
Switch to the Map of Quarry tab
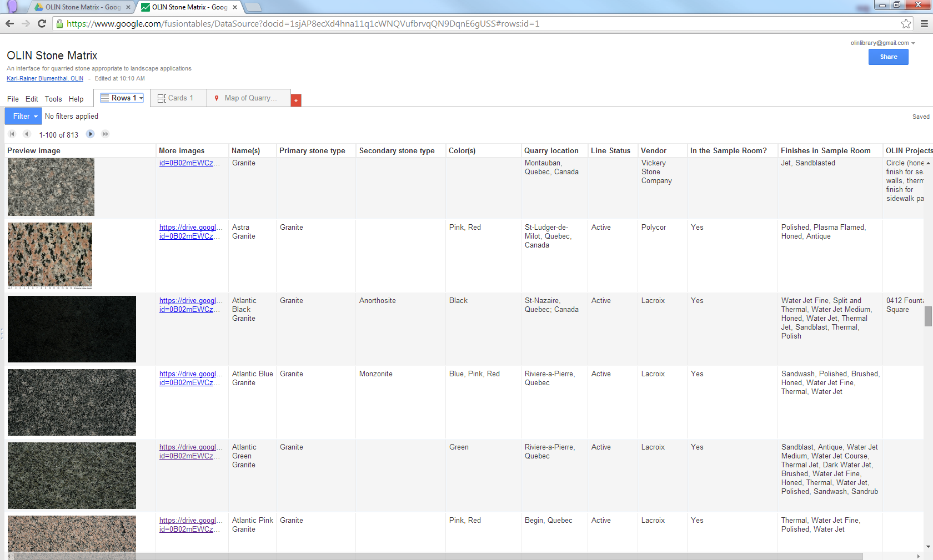249,98
